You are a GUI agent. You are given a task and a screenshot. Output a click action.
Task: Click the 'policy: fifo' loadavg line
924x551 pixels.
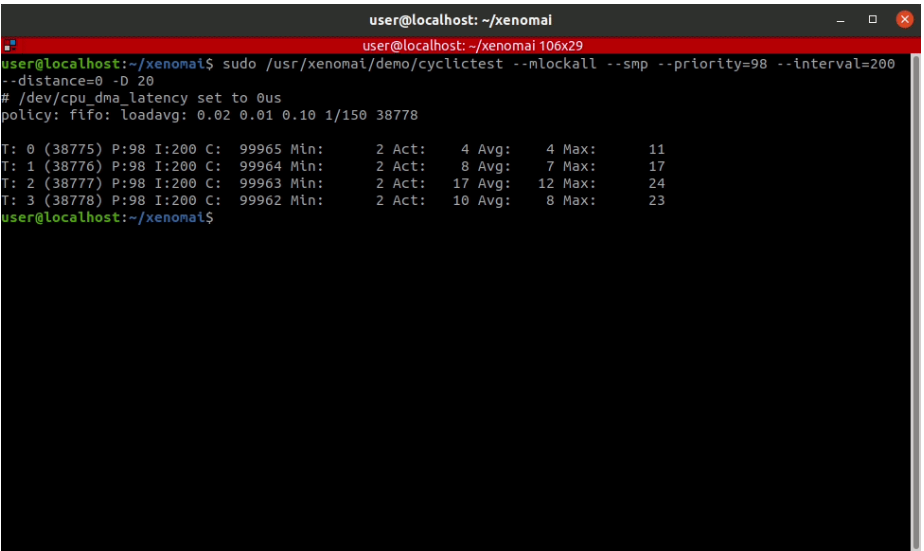click(x=210, y=115)
